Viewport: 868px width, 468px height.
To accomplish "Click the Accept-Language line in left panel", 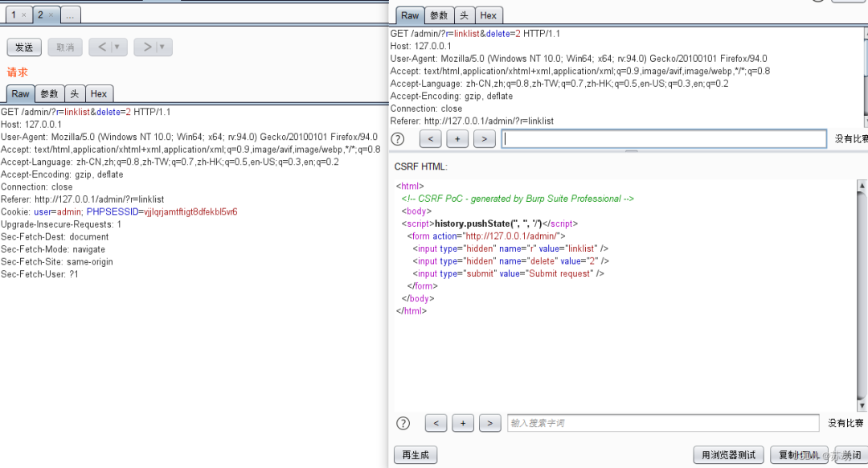I will coord(170,162).
